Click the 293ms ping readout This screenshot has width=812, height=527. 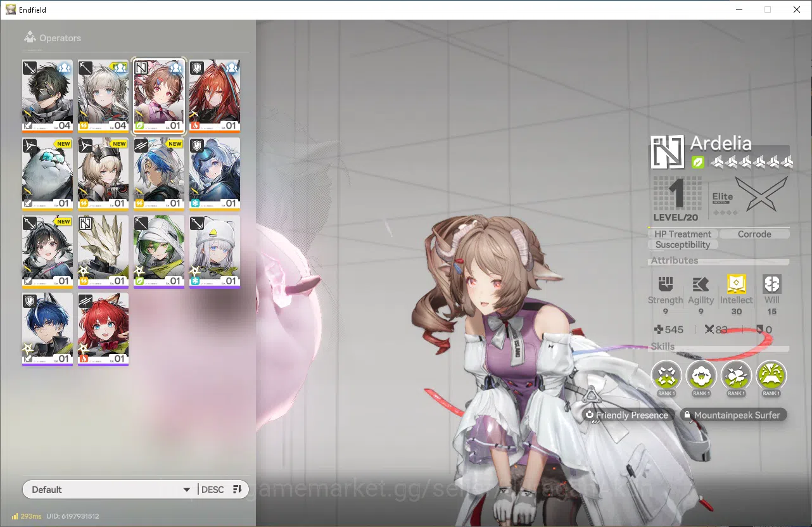coord(31,516)
